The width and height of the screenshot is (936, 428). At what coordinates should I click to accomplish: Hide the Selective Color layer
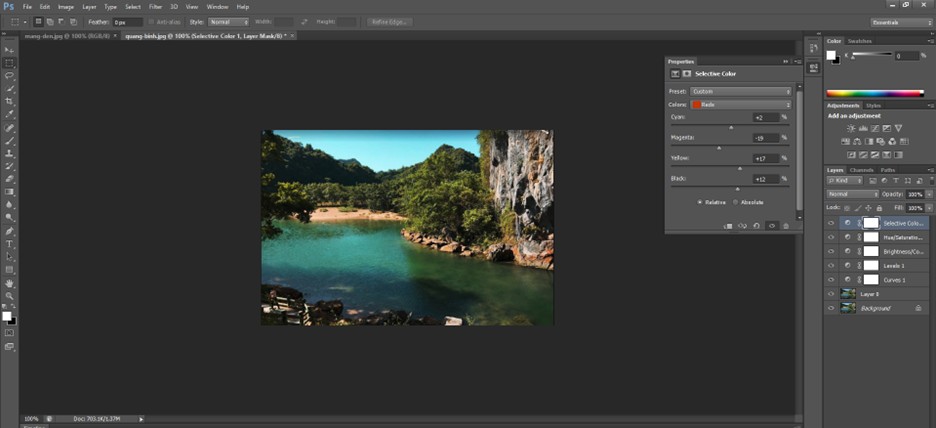click(830, 223)
